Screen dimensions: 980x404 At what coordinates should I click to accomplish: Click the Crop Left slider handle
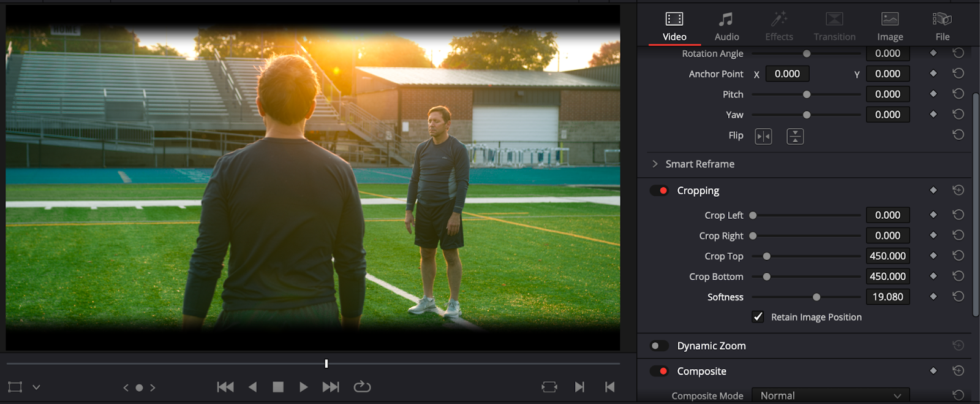tap(753, 215)
